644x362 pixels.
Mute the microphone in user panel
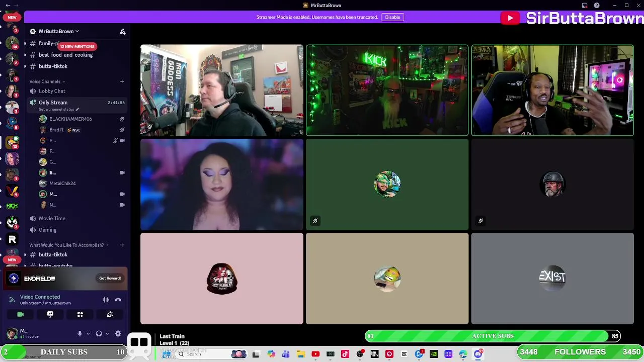79,333
